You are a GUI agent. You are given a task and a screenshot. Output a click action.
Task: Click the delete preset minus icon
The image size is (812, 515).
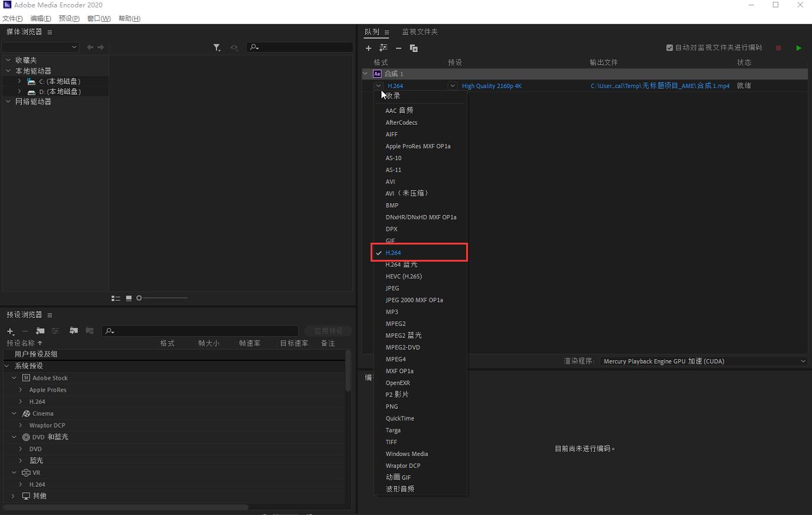[25, 331]
